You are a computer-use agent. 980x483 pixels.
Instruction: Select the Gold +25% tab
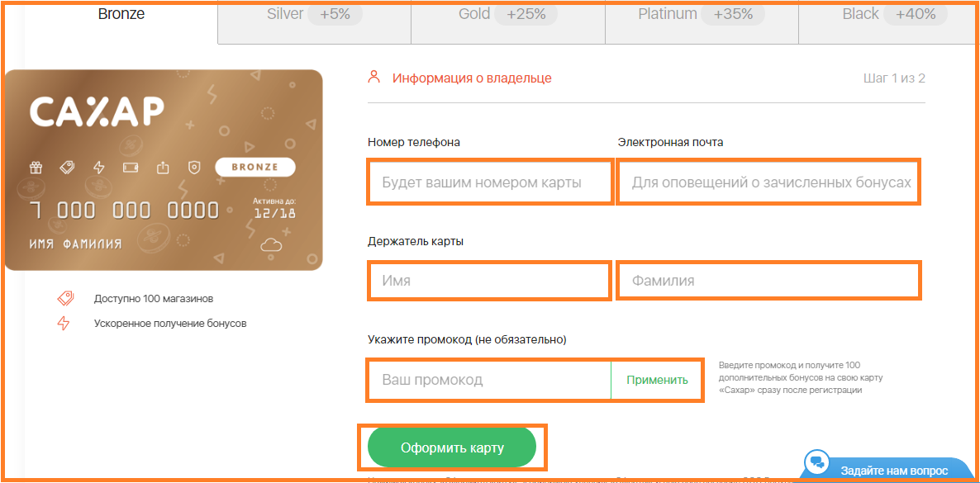pos(507,15)
